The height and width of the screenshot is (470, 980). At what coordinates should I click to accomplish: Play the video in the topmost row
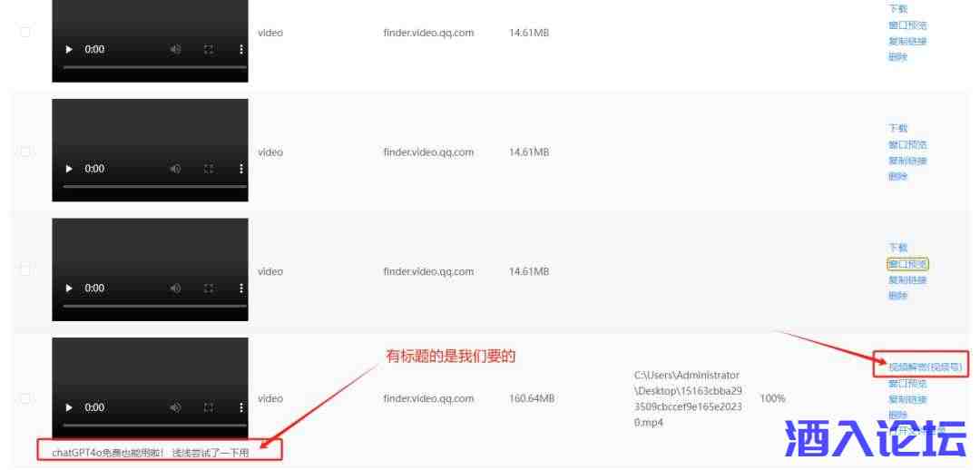pos(69,49)
